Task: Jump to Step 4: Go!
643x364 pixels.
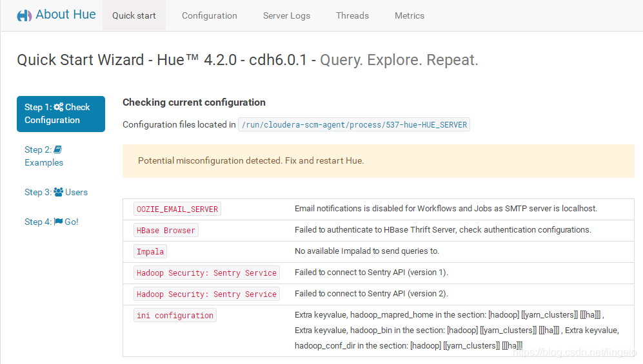Action: tap(52, 222)
